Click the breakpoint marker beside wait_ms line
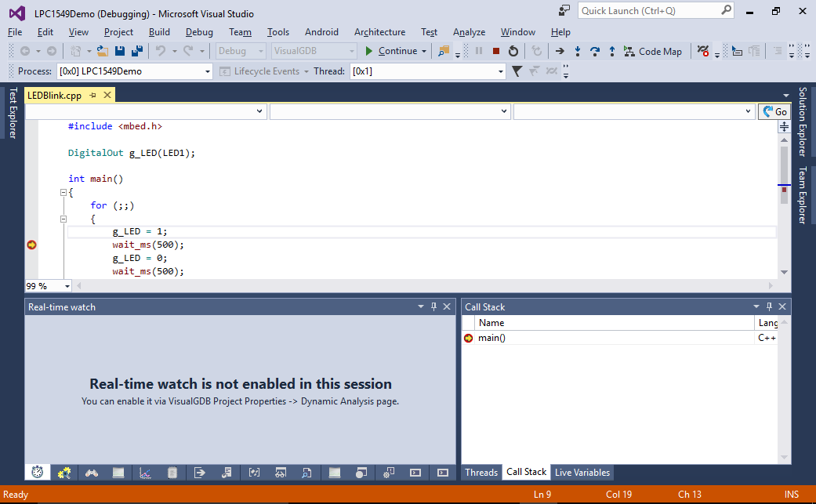The width and height of the screenshot is (816, 504). pyautogui.click(x=31, y=245)
